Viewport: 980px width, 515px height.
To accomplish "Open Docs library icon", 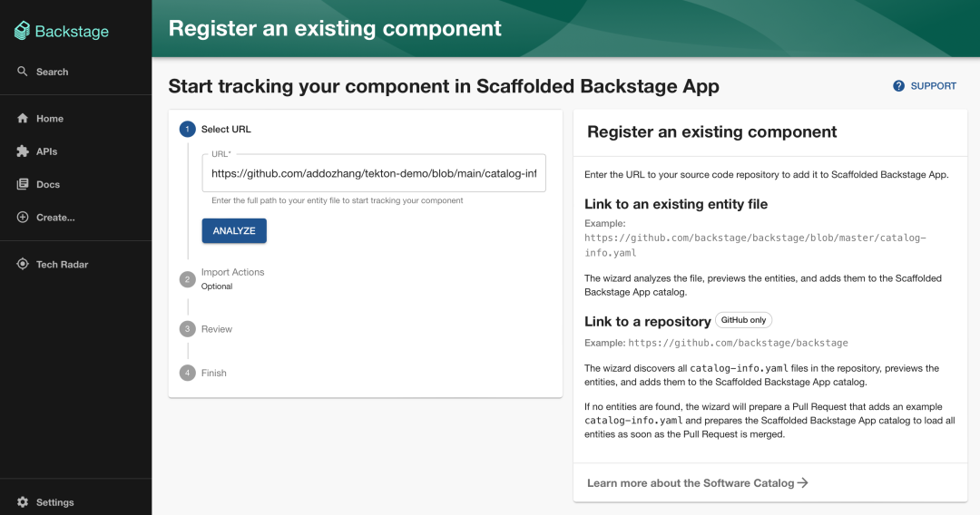I will click(x=23, y=184).
